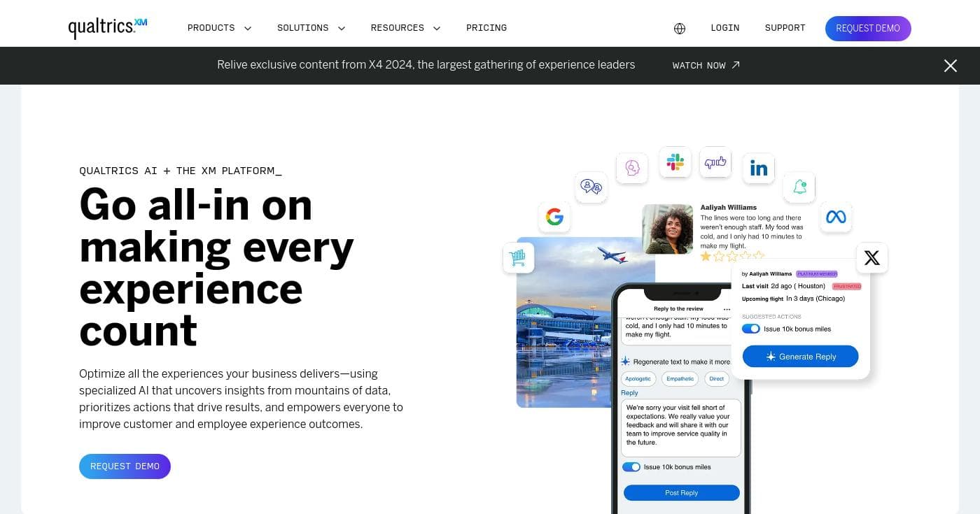
Task: Open the Solutions dropdown
Action: [x=311, y=28]
